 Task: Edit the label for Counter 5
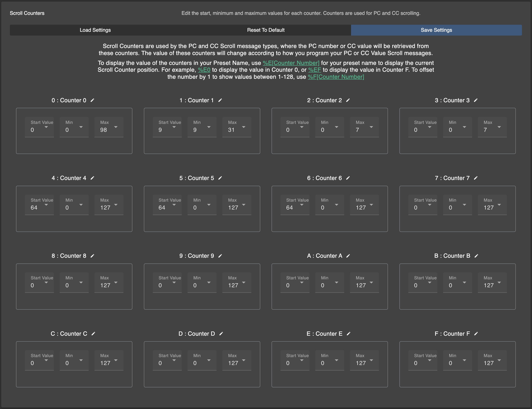tap(220, 178)
